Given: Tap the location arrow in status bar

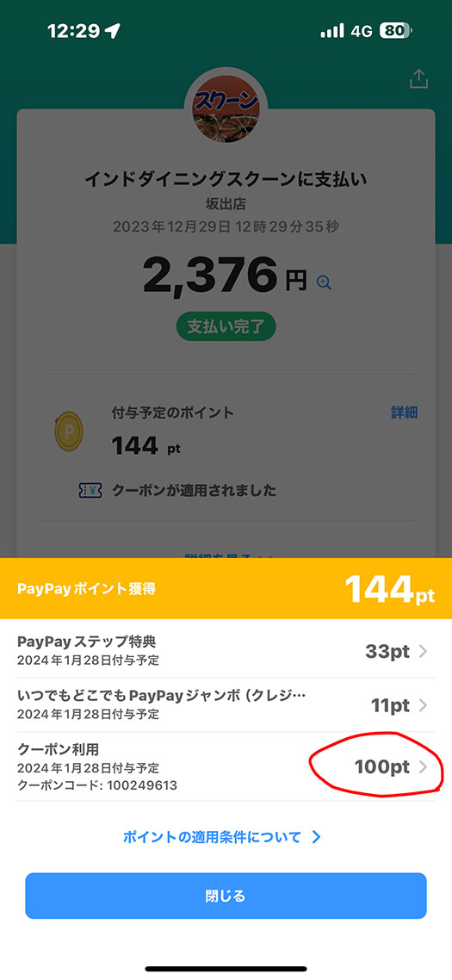Looking at the screenshot, I should (113, 30).
